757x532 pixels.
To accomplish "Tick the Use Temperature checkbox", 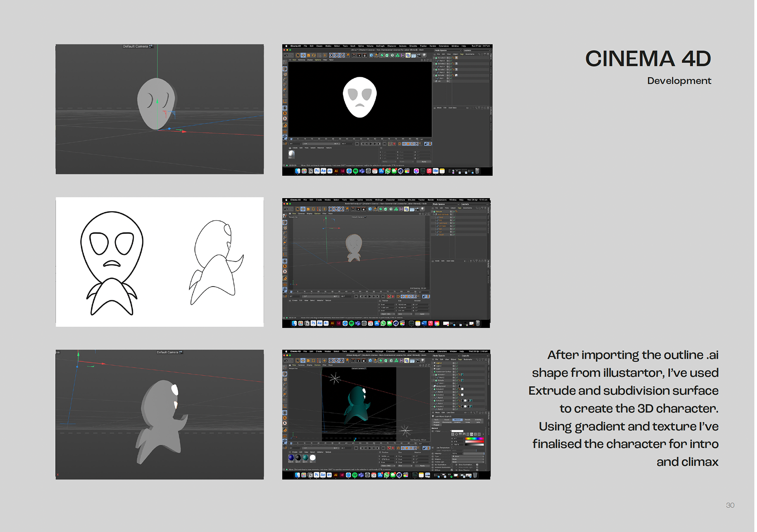I will tap(452, 448).
